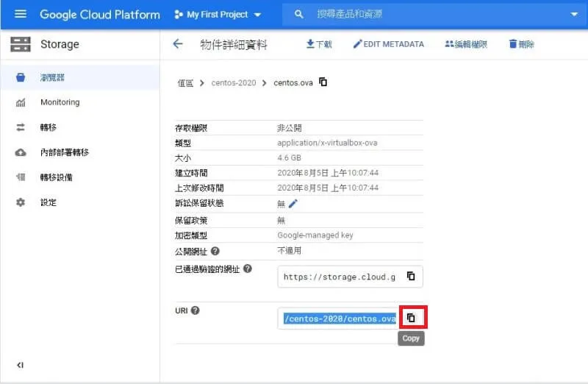Click the 編輯權限 edit permissions button
588x384 pixels.
click(466, 44)
